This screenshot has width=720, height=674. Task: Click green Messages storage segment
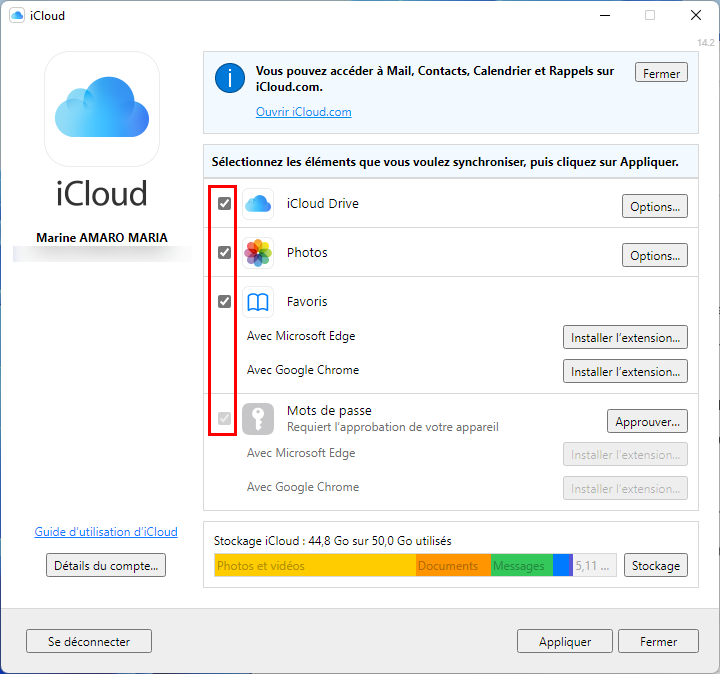pos(522,565)
